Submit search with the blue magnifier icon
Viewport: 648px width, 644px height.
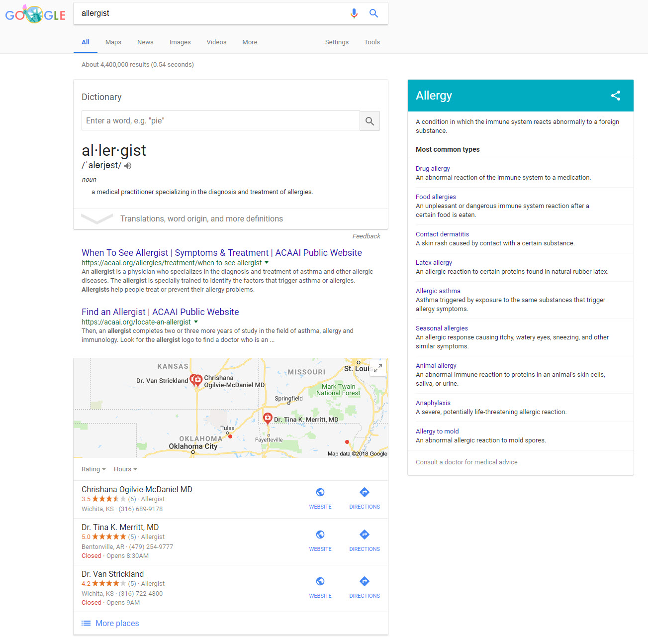click(x=373, y=13)
